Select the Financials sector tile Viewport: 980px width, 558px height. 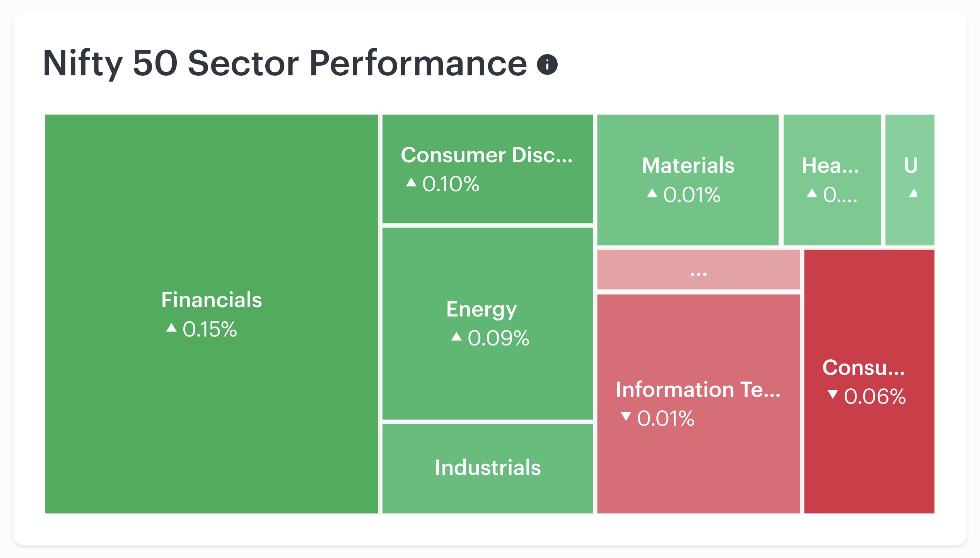(x=212, y=314)
